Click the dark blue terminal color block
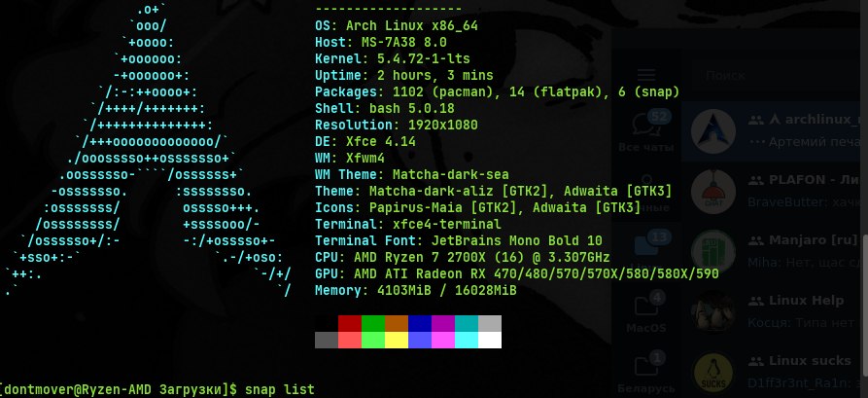 (420, 323)
